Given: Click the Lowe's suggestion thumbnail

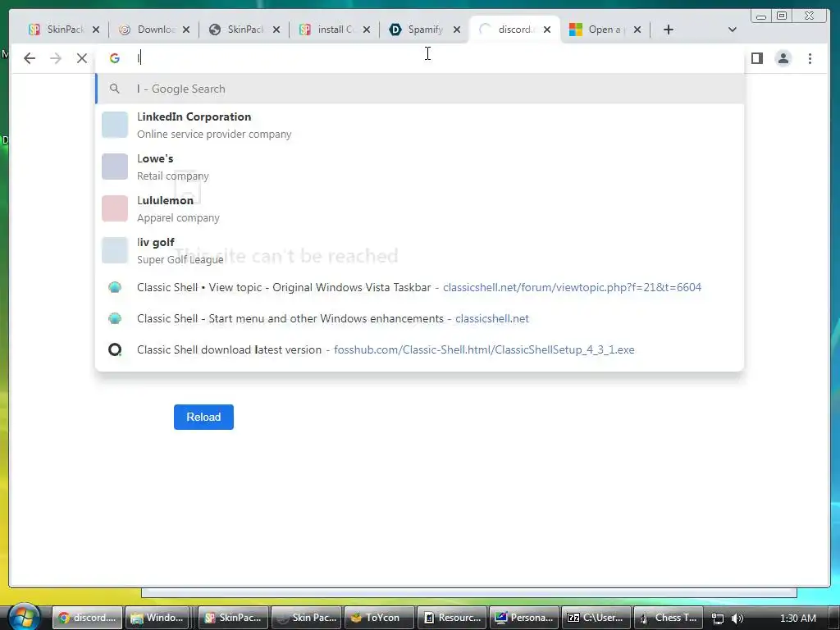Looking at the screenshot, I should (115, 167).
